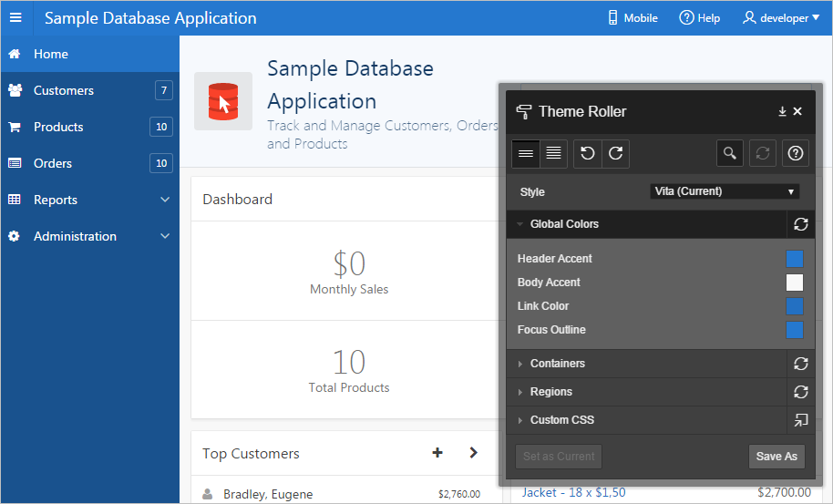
Task: Reset the Containers group settings
Action: coord(800,364)
